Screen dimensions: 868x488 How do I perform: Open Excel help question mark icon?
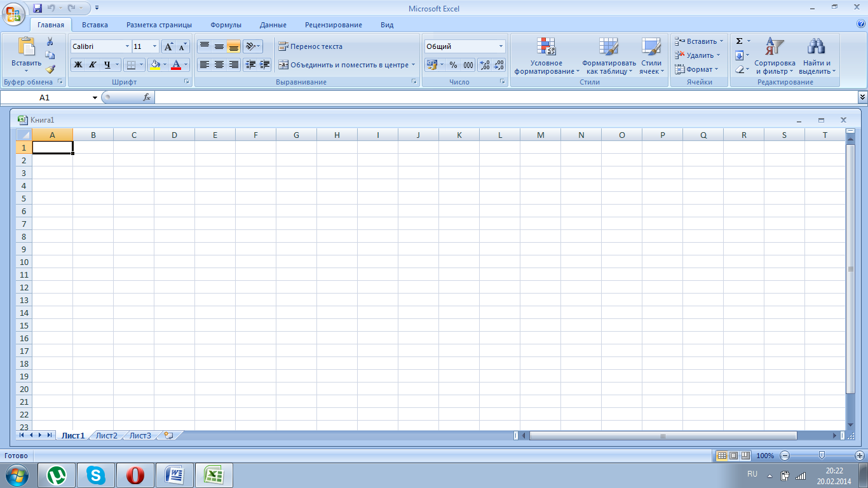point(861,24)
